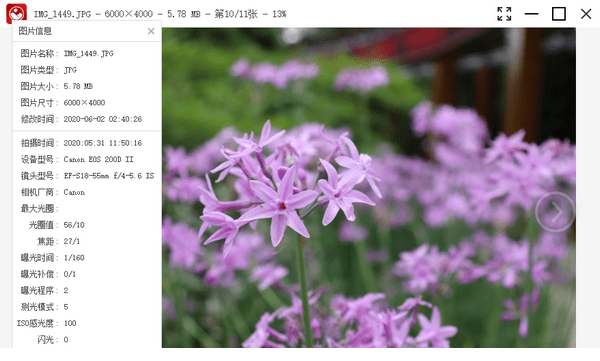Select the 曝光程序 value 2
This screenshot has width=600, height=361.
coord(66,291)
